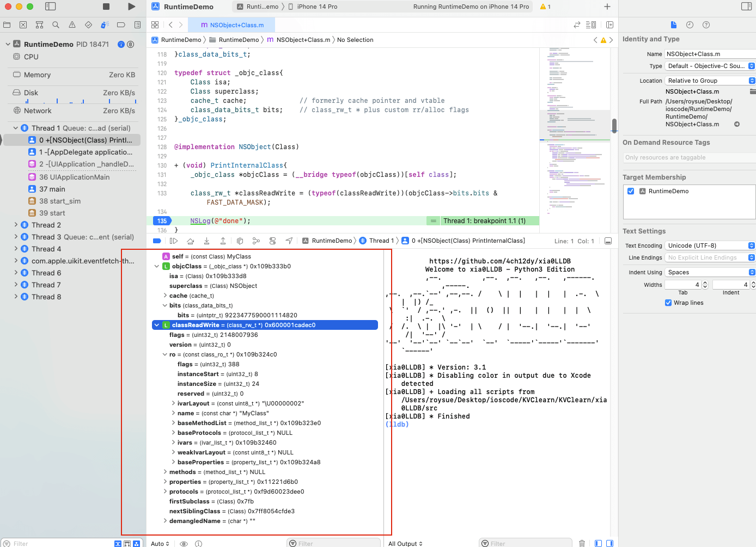Select stack frame 37 main
Image resolution: width=756 pixels, height=547 pixels.
pyautogui.click(x=47, y=189)
